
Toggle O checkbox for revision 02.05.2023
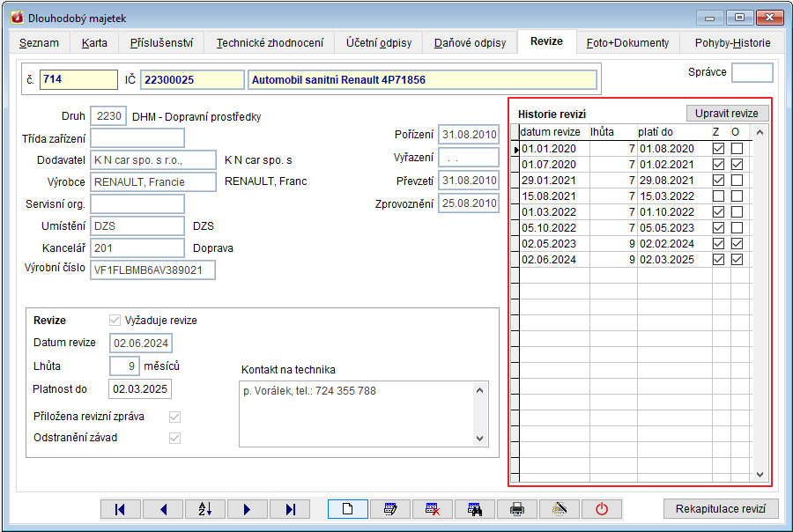pos(737,244)
